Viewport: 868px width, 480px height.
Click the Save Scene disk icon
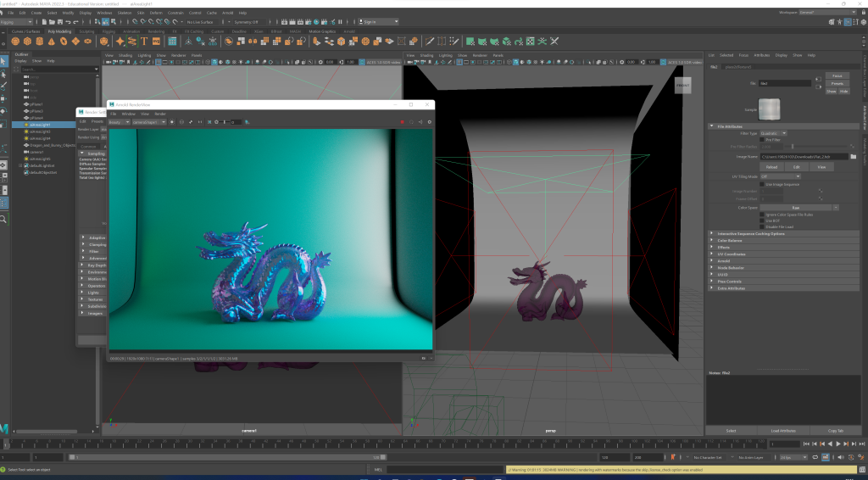click(59, 22)
